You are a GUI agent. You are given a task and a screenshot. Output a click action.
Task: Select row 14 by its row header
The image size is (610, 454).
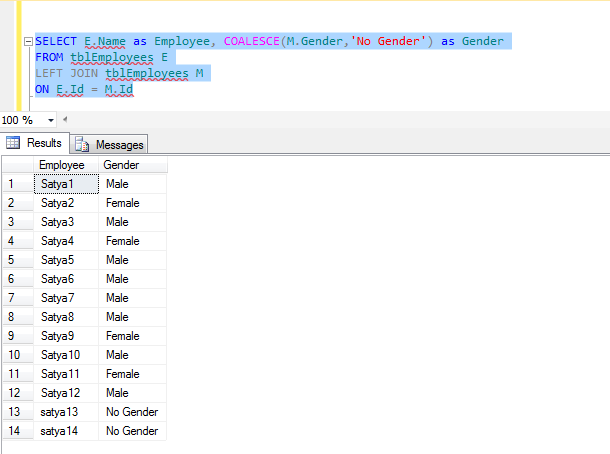[15, 431]
